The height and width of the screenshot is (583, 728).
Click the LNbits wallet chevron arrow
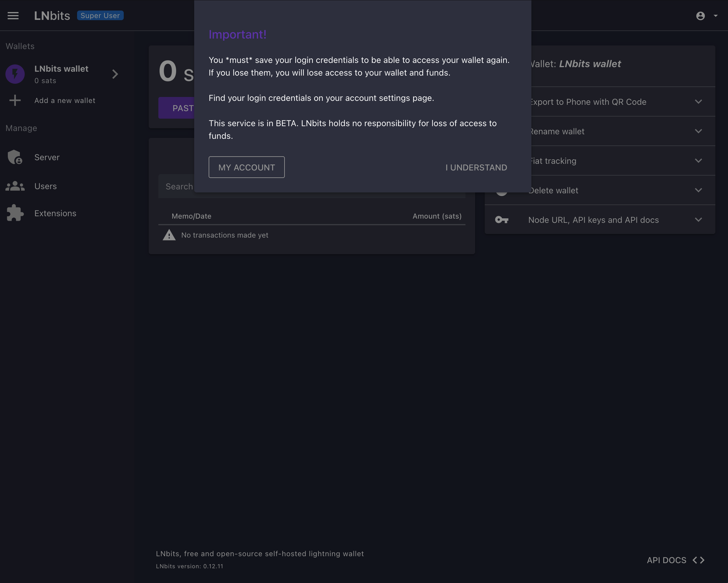115,74
